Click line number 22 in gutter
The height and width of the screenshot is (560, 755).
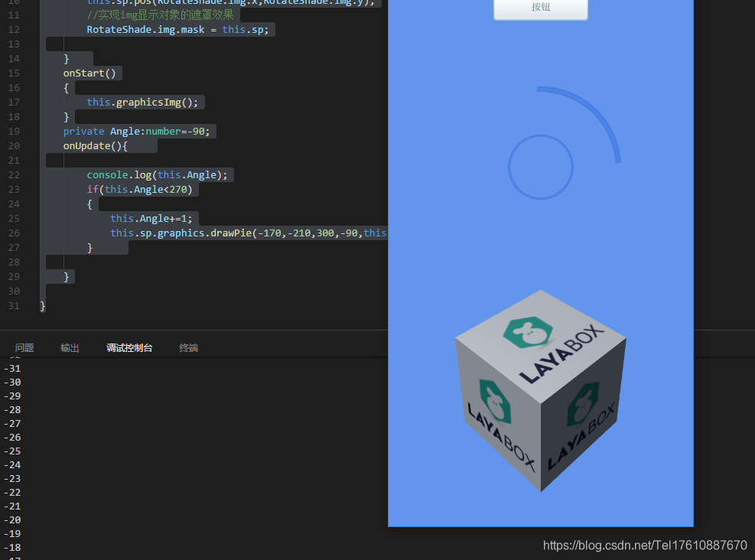(14, 174)
